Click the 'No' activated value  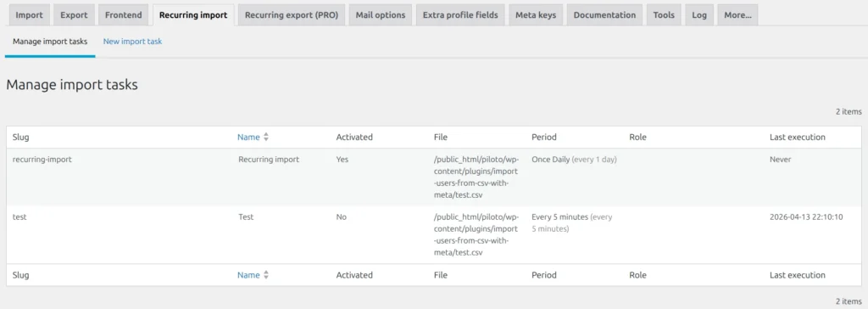tap(341, 217)
